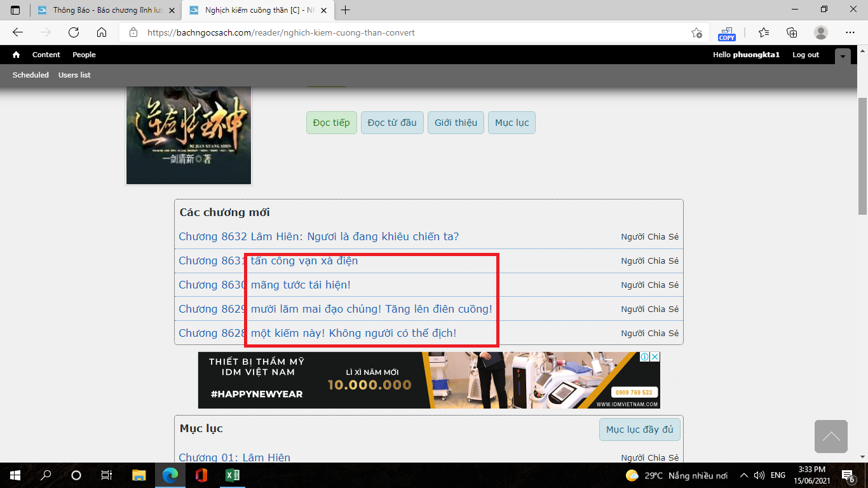Open Edge settings and more menu
Image resolution: width=868 pixels, height=488 pixels.
click(850, 32)
